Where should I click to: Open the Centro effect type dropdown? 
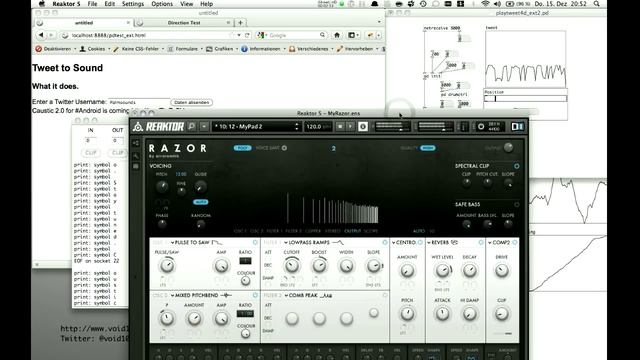(404, 242)
